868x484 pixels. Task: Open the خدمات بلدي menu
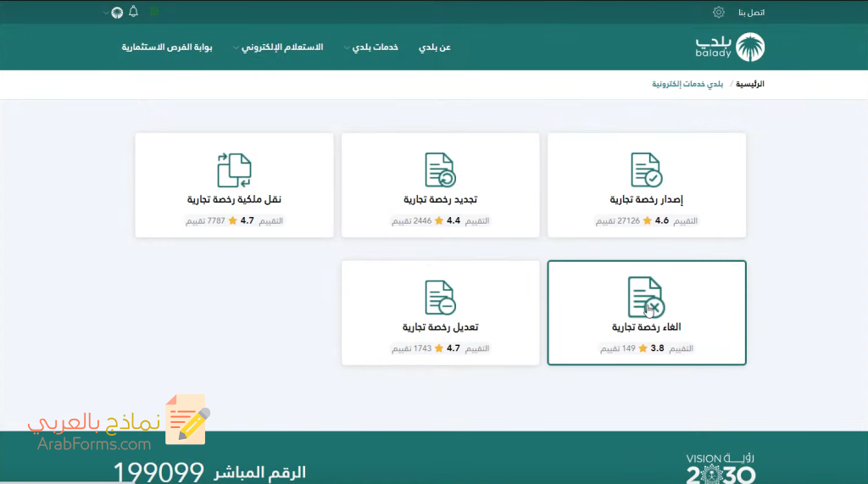pos(376,47)
